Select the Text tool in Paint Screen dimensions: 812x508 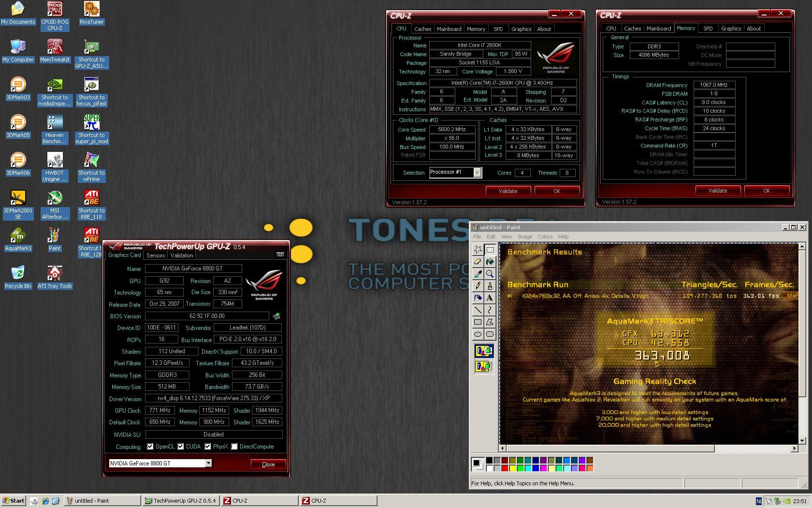tap(490, 298)
